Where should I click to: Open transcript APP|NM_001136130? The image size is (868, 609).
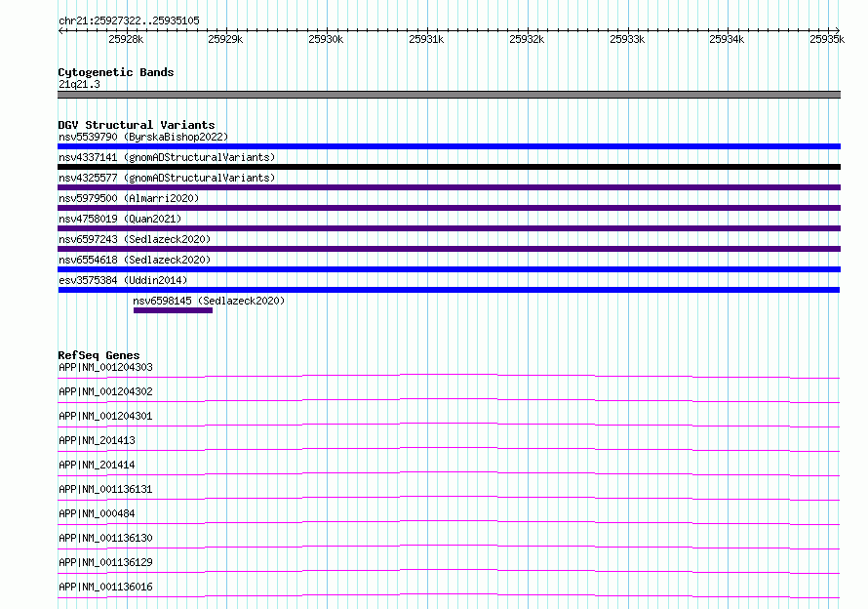click(105, 538)
